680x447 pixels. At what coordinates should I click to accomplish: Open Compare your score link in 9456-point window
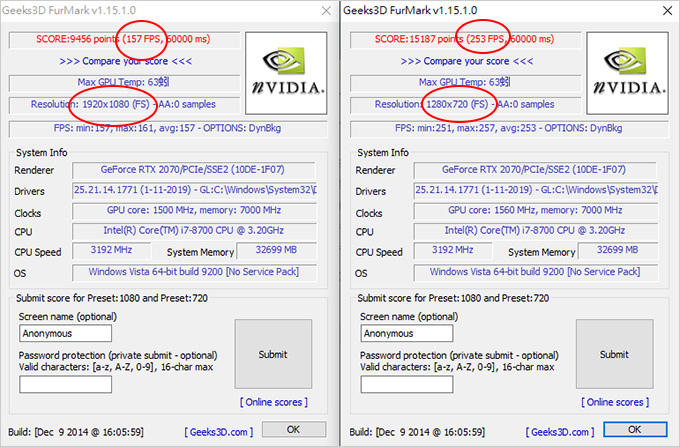coord(125,61)
